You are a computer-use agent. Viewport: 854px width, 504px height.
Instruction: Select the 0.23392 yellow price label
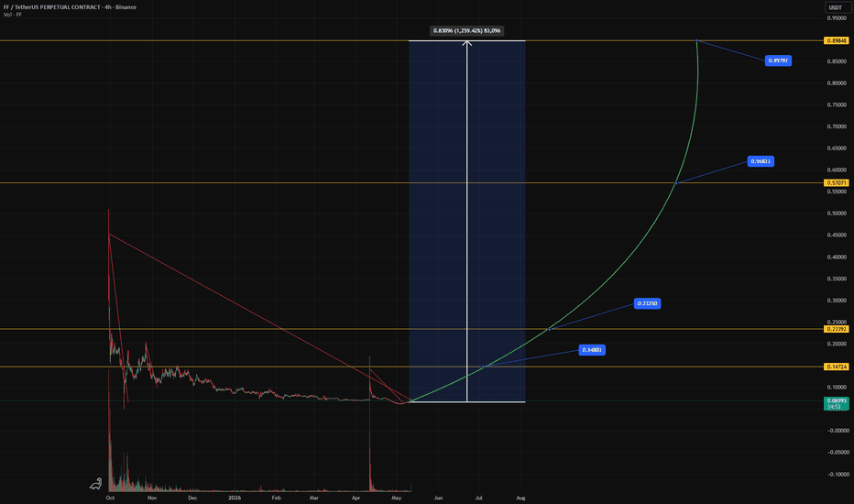tap(837, 329)
